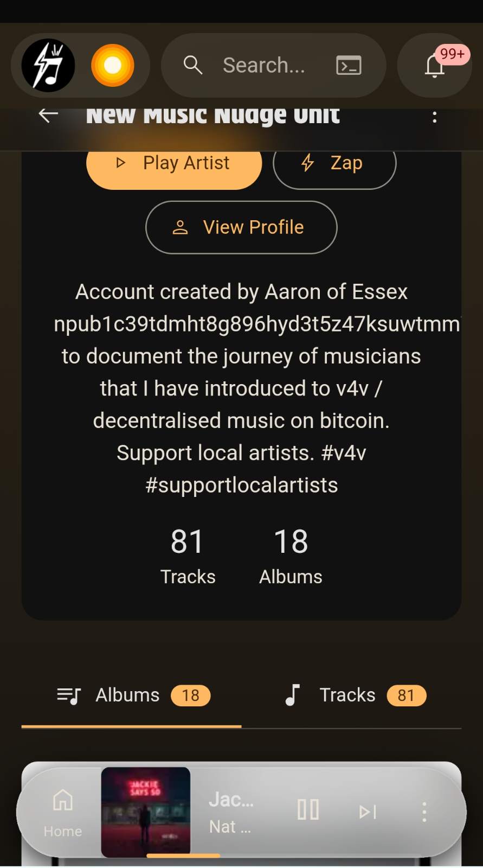Open the artist header three-dot menu
This screenshot has width=483, height=868.
[x=434, y=117]
